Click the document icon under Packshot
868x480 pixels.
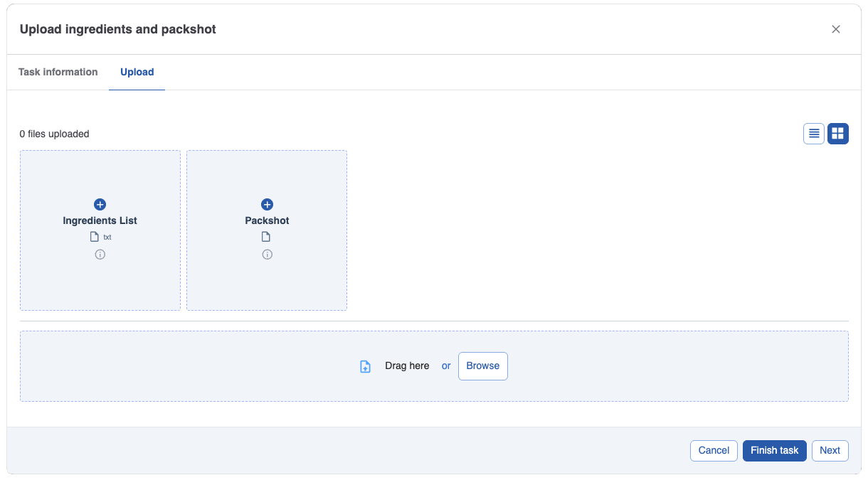tap(267, 236)
